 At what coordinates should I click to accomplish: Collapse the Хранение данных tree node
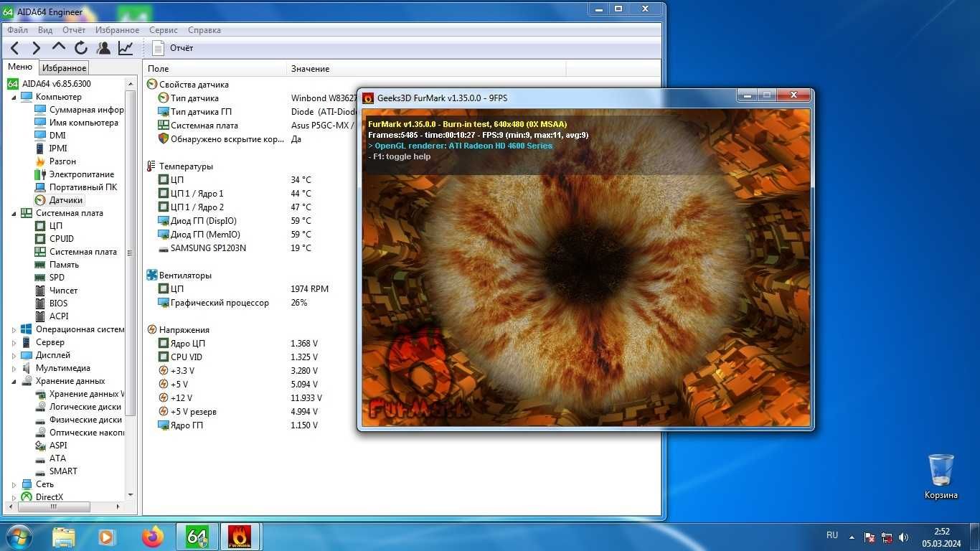pyautogui.click(x=14, y=381)
